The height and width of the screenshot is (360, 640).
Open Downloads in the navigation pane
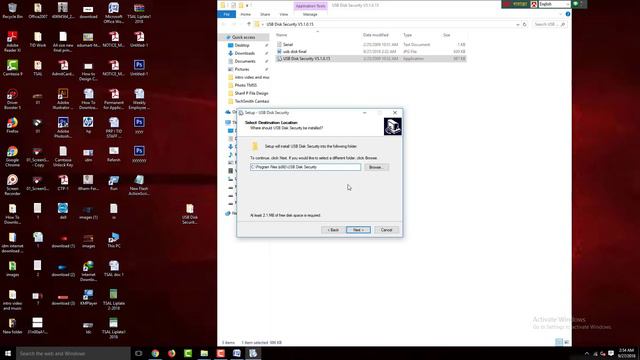(x=244, y=53)
